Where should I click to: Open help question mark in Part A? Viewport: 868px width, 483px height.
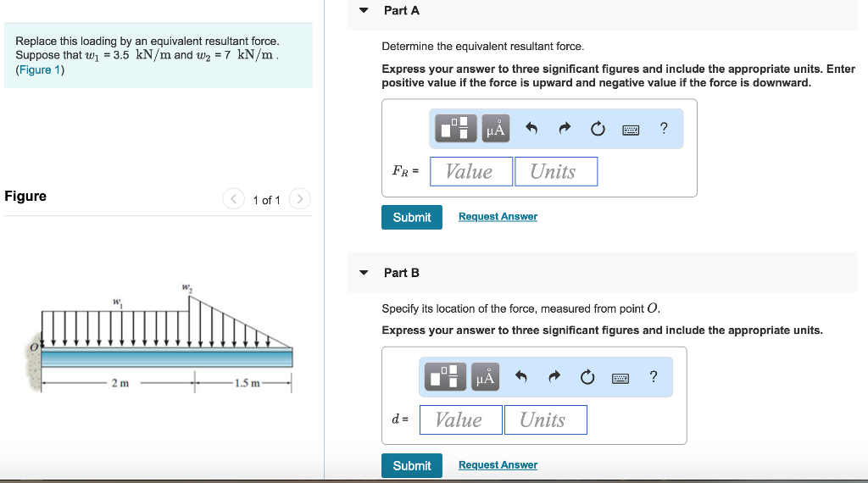pos(664,128)
